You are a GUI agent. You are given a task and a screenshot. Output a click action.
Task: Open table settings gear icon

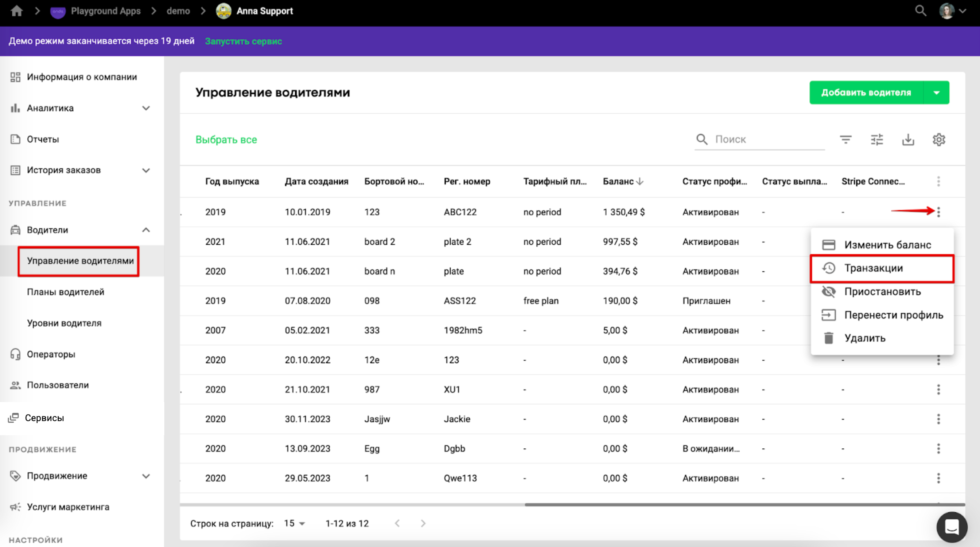(x=938, y=139)
